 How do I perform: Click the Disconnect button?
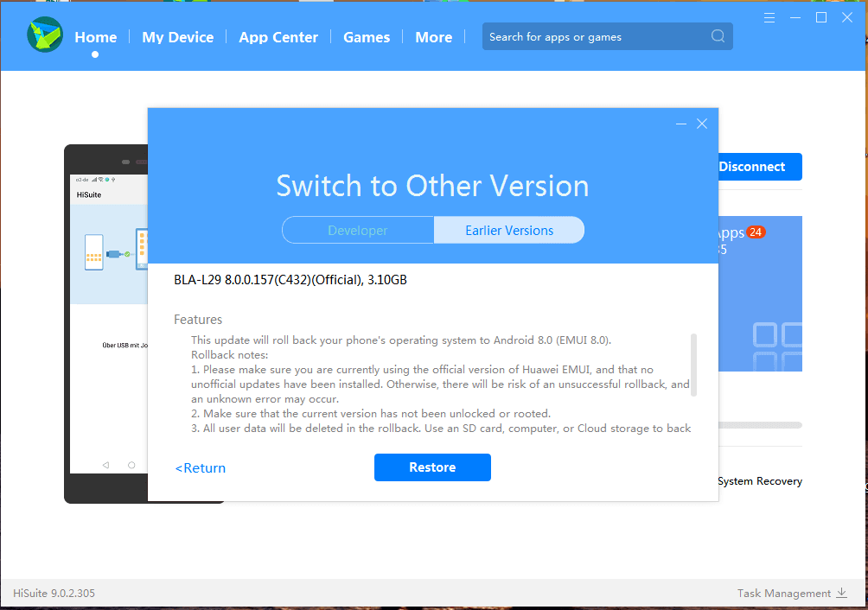pos(760,167)
